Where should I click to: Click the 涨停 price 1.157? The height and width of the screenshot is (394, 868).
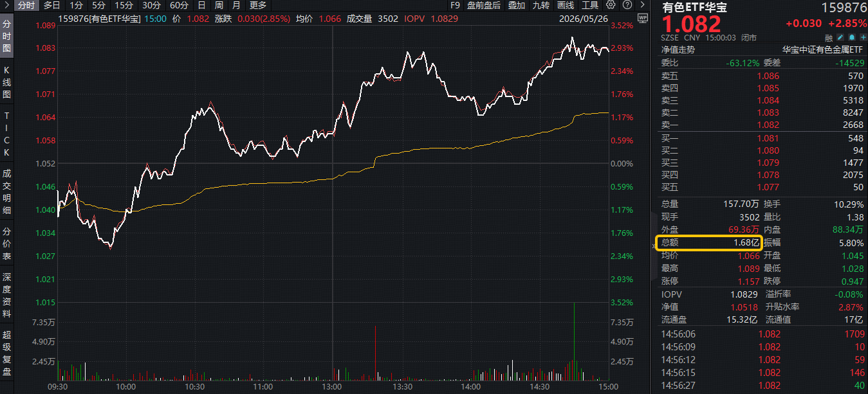[x=748, y=281]
